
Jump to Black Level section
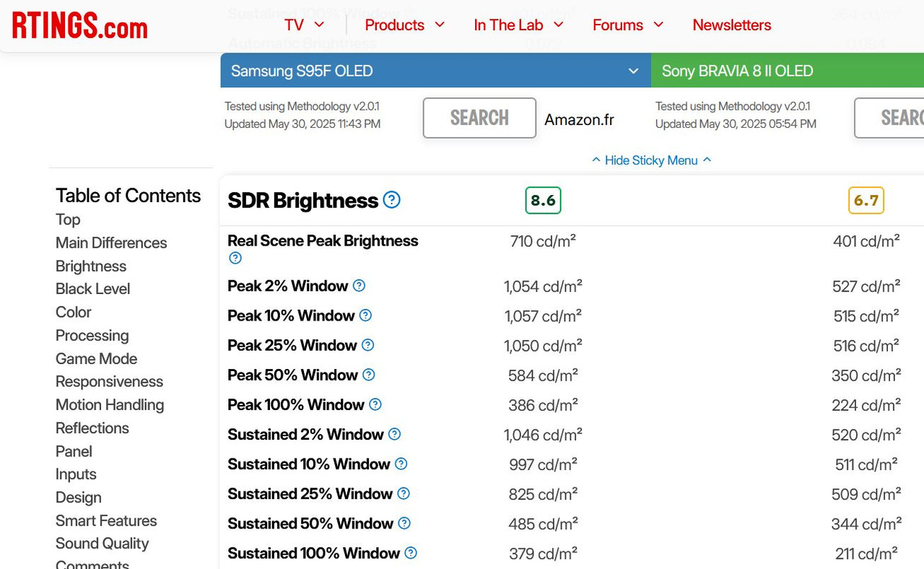tap(92, 289)
